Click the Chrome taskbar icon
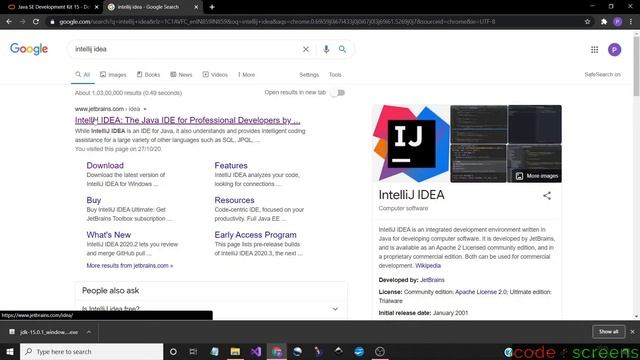This screenshot has width=640, height=360. coord(277,351)
